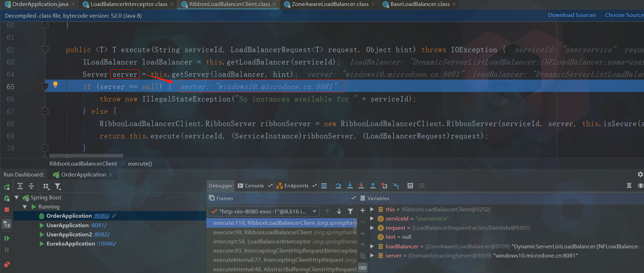Expand the 'this' variable node
Image resolution: width=644 pixels, height=273 pixels.
(372, 209)
